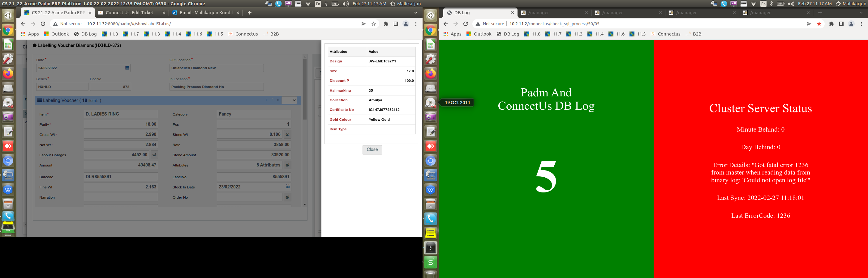868x278 pixels.
Task: Open the Labour Charges details icon
Action: [x=154, y=155]
